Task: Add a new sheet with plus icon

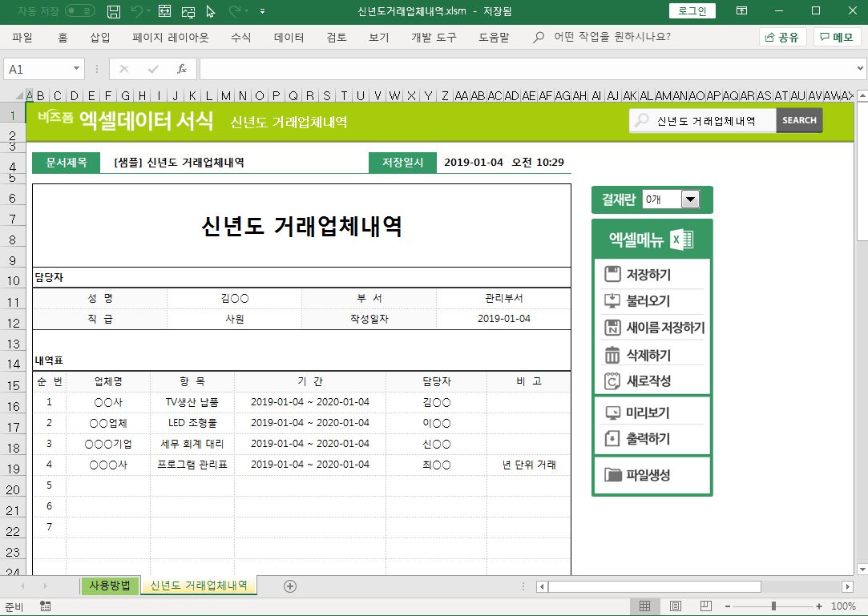Action: [x=290, y=586]
